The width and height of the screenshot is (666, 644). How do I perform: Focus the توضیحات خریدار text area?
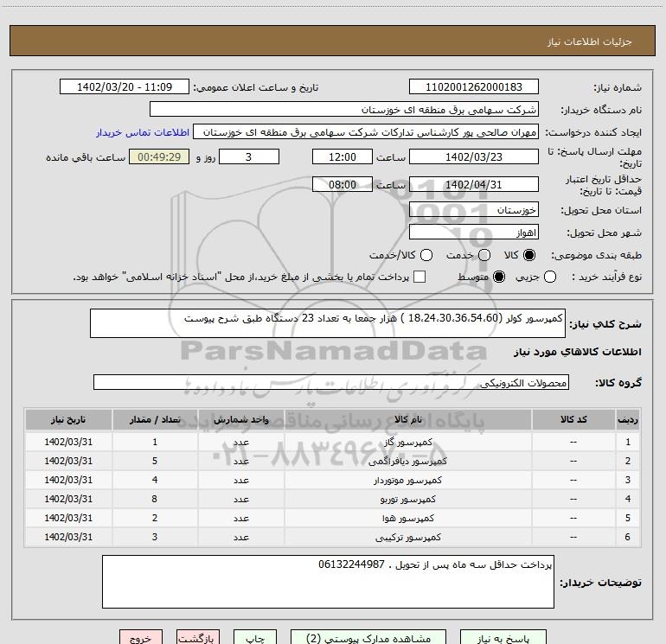pyautogui.click(x=328, y=582)
